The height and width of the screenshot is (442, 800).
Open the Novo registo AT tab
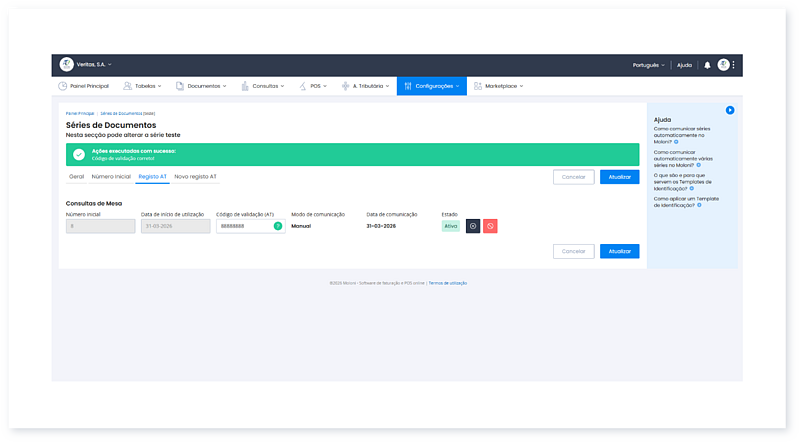click(x=195, y=177)
